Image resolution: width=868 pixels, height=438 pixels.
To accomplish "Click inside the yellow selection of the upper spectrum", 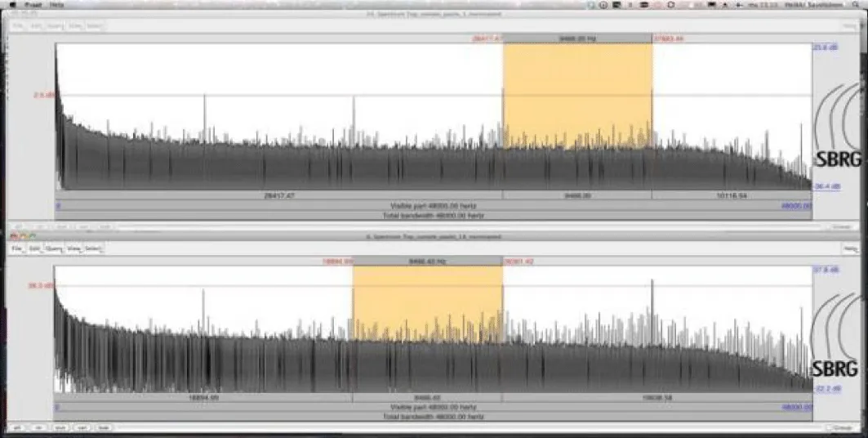I will (576, 94).
